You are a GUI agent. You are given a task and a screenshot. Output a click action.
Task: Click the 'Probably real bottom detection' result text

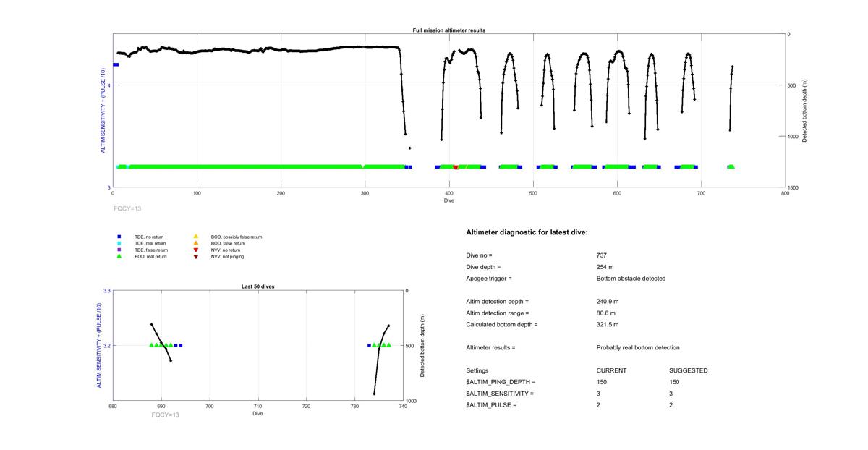click(x=638, y=347)
